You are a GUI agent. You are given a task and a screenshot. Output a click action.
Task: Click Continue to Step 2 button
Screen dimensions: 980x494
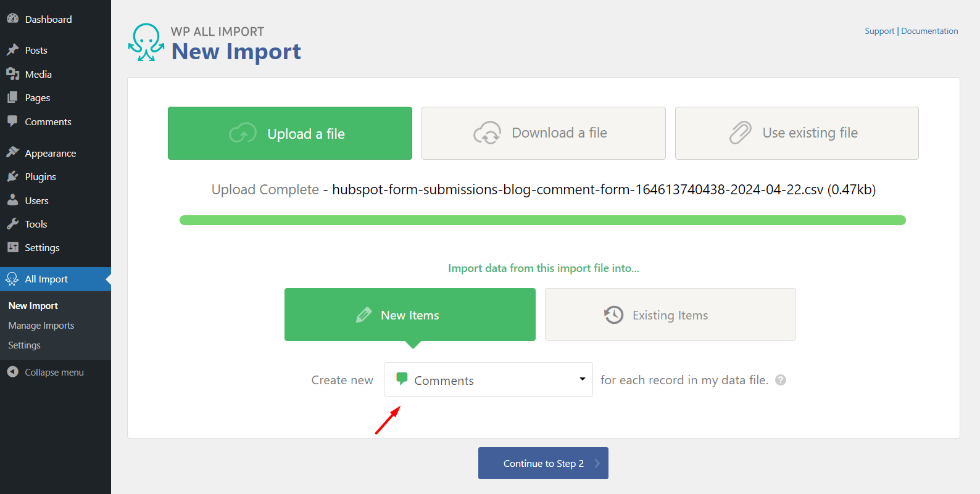click(543, 463)
